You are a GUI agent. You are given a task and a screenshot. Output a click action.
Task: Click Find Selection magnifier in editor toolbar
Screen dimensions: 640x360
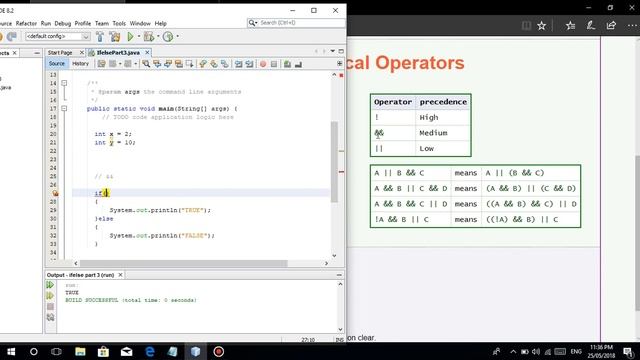click(146, 64)
